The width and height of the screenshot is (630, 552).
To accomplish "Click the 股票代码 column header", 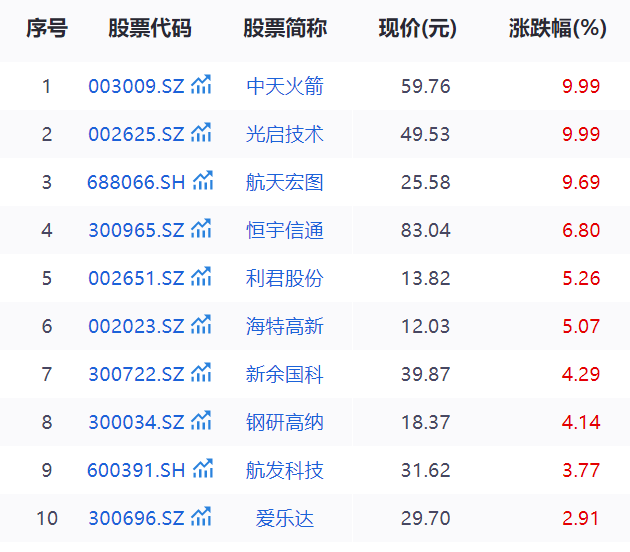I will pyautogui.click(x=149, y=29).
